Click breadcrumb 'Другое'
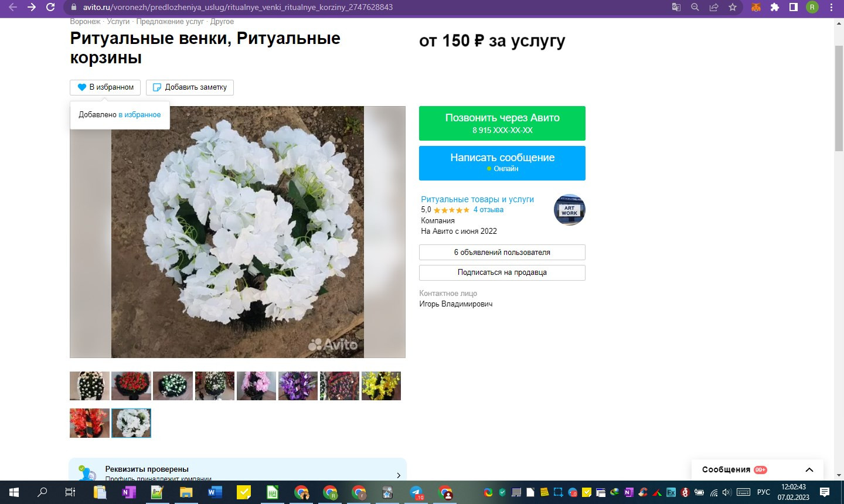This screenshot has width=844, height=504. [222, 22]
